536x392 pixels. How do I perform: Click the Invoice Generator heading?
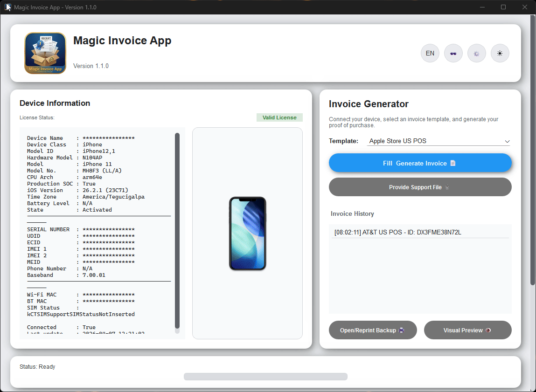(369, 104)
